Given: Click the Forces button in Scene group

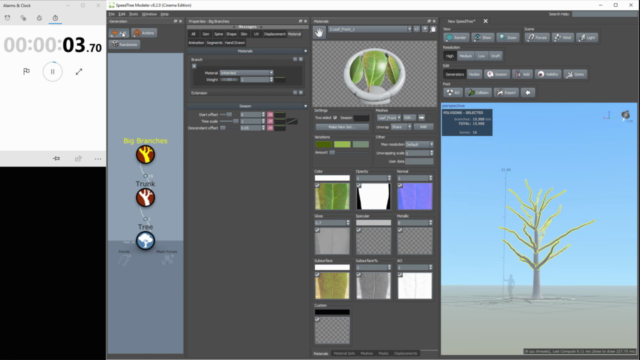Looking at the screenshot, I should tap(537, 37).
